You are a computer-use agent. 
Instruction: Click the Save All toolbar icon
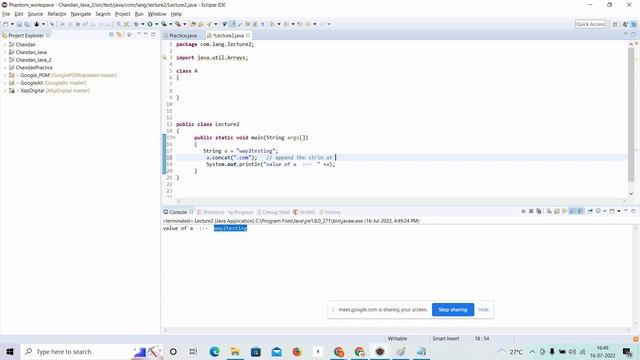tap(27, 24)
